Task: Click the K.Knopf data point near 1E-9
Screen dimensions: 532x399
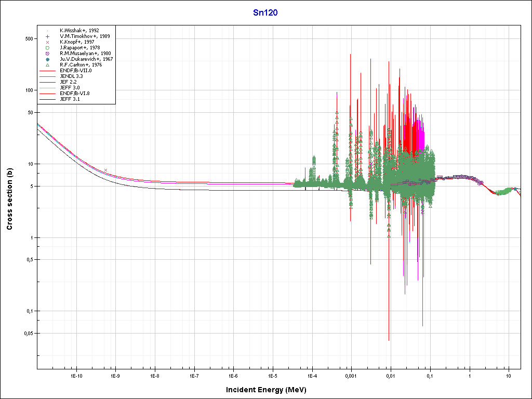Action: pos(106,170)
